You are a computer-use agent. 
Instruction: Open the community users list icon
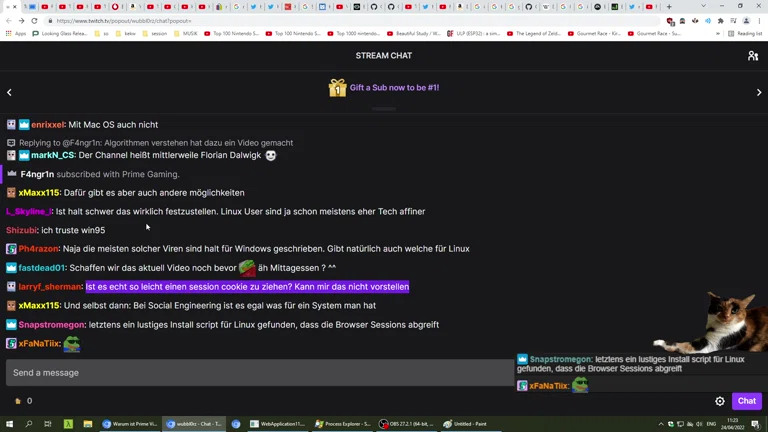point(753,56)
